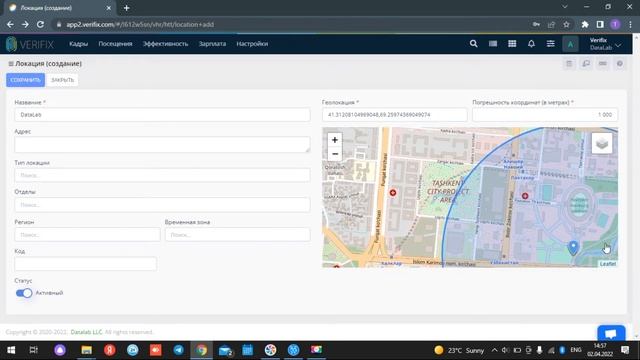
Task: Open a new browser tab
Action: click(127, 8)
